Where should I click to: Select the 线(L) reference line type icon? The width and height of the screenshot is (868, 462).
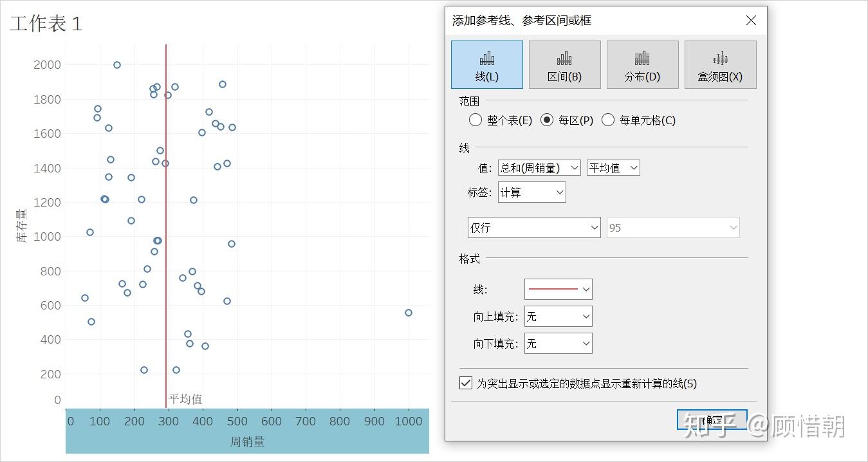[x=486, y=64]
